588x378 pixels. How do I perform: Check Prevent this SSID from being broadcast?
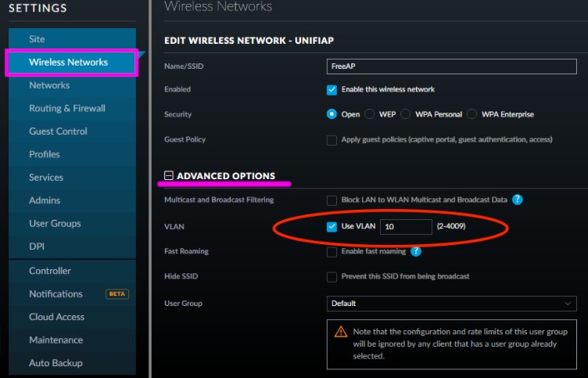332,277
